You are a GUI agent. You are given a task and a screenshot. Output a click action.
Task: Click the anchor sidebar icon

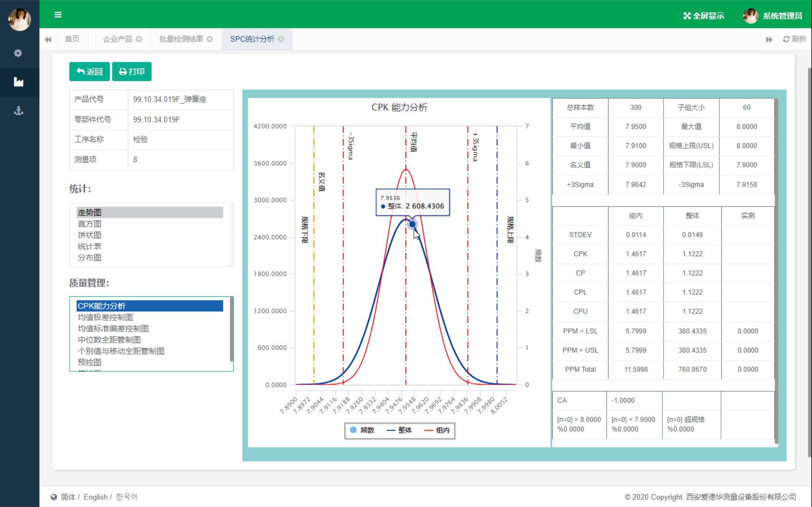coord(18,111)
